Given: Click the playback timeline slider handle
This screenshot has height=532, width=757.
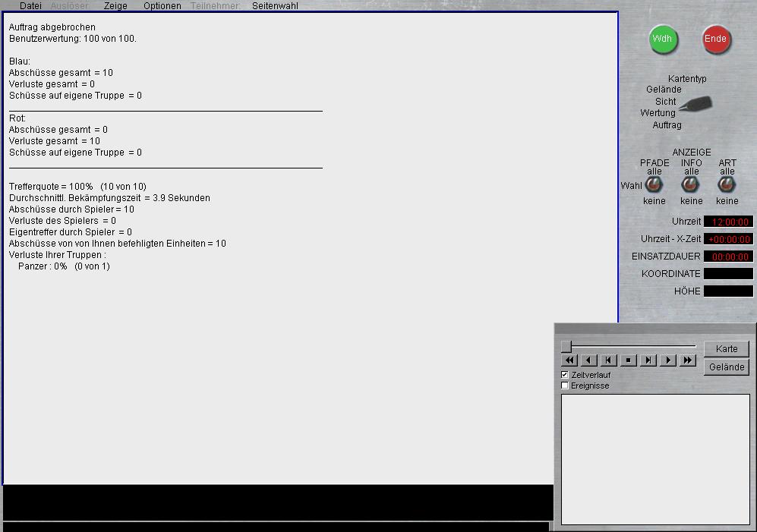Looking at the screenshot, I should (566, 347).
